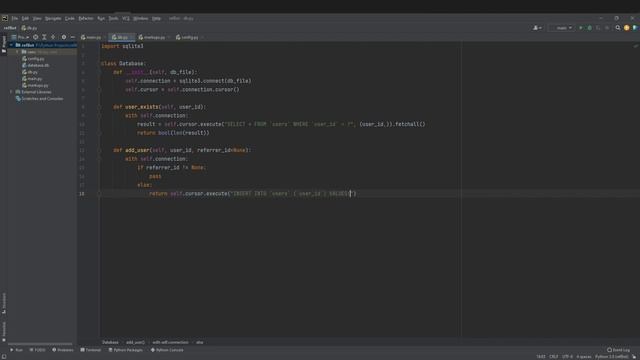The width and height of the screenshot is (640, 360).
Task: Open the Tools menu
Action: tap(113, 18)
